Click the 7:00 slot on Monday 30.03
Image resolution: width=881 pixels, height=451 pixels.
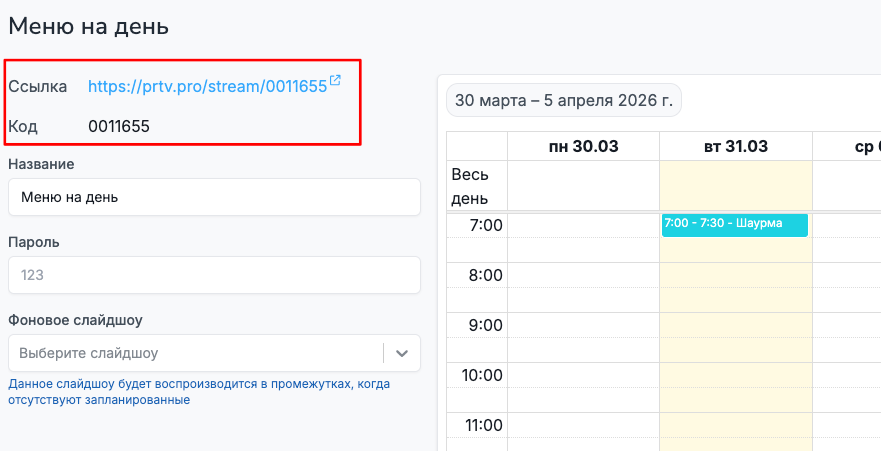click(x=583, y=225)
